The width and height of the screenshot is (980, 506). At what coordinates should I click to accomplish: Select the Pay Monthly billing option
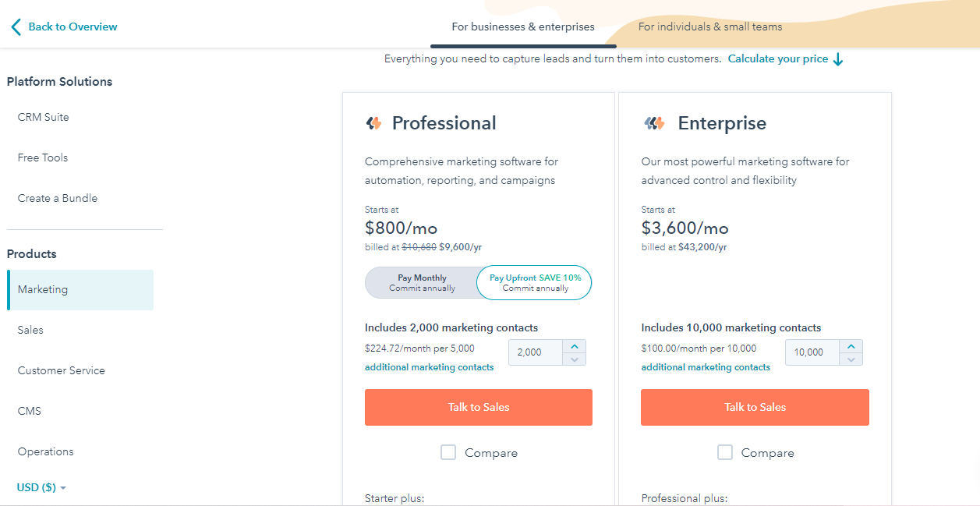(422, 283)
